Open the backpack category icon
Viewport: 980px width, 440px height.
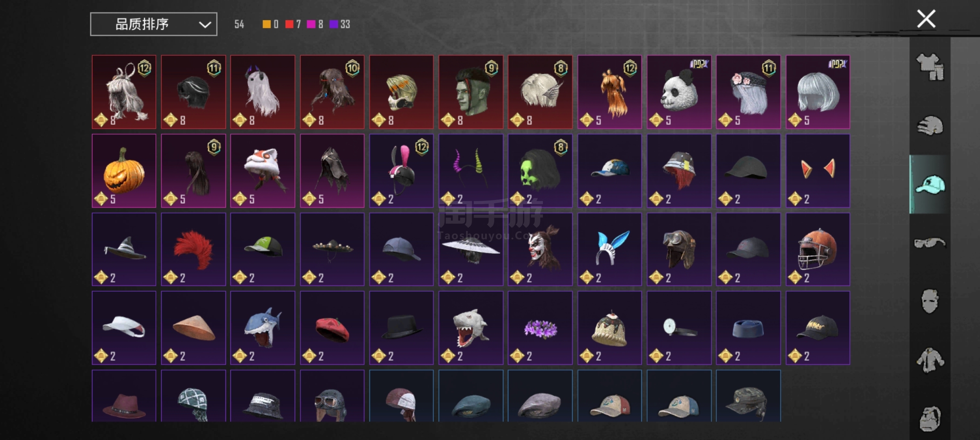click(930, 418)
